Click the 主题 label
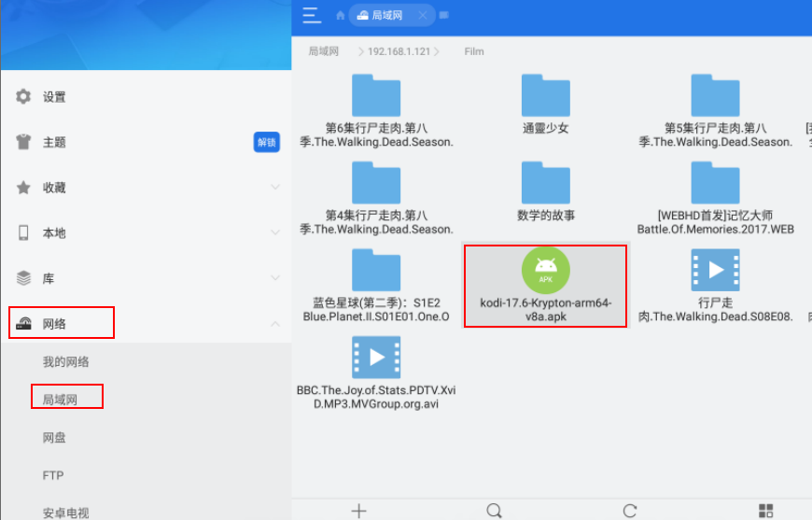 tap(54, 142)
